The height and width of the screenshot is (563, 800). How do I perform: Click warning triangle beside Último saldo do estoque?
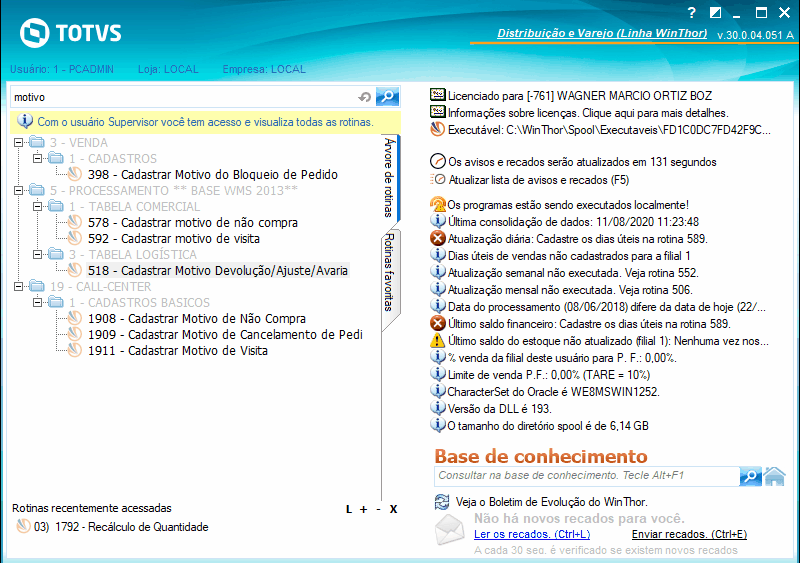point(438,340)
